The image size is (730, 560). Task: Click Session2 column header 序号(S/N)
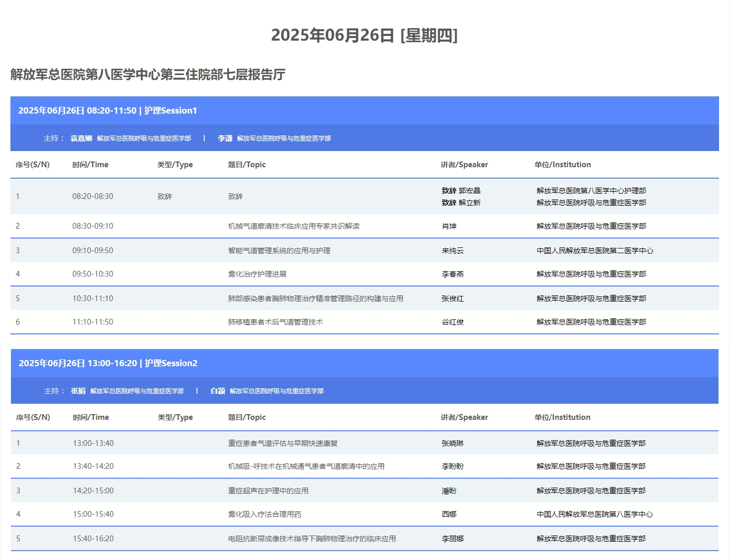pos(33,417)
